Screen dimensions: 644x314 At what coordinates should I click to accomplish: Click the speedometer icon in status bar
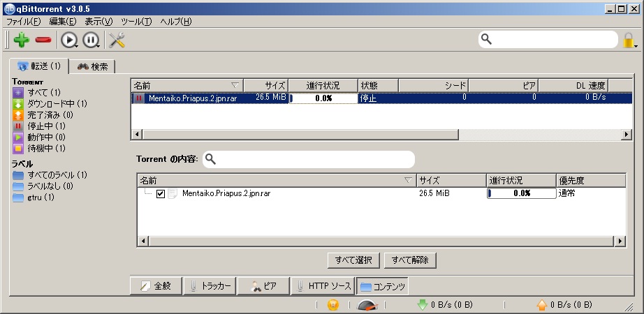click(367, 305)
